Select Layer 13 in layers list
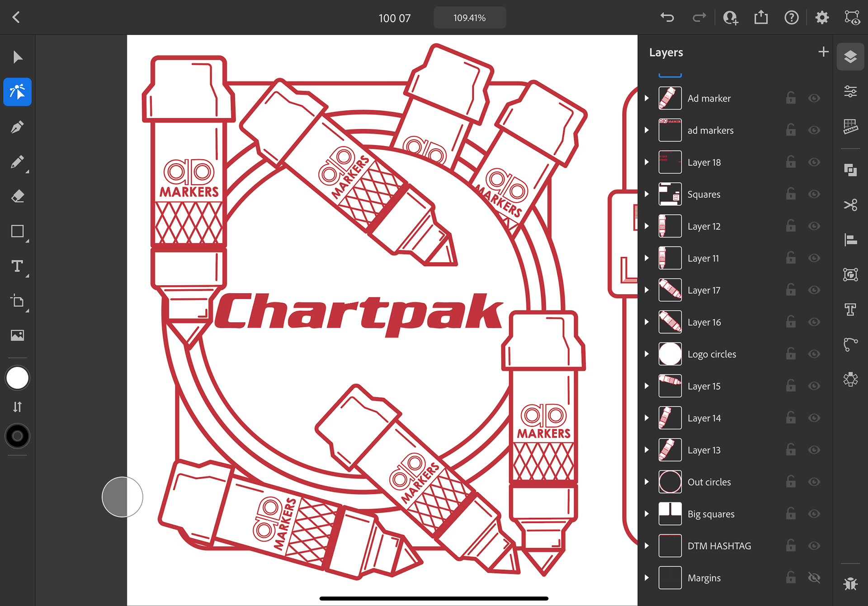The width and height of the screenshot is (868, 606). [x=735, y=450]
